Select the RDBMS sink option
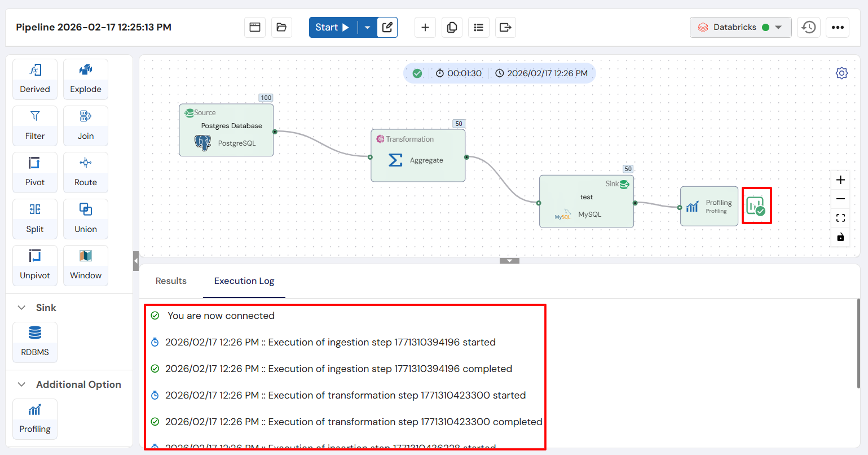 coord(34,342)
